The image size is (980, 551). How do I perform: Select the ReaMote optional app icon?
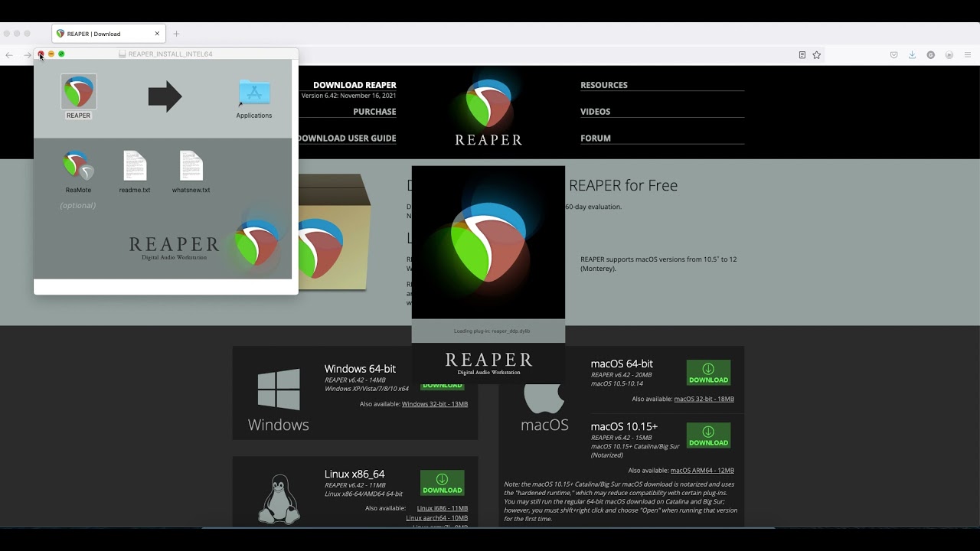tap(78, 166)
